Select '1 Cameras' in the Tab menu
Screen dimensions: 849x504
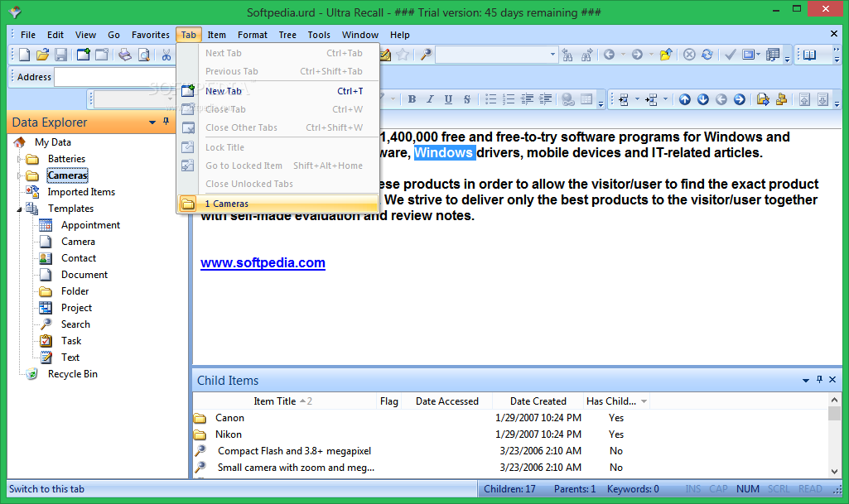[277, 204]
